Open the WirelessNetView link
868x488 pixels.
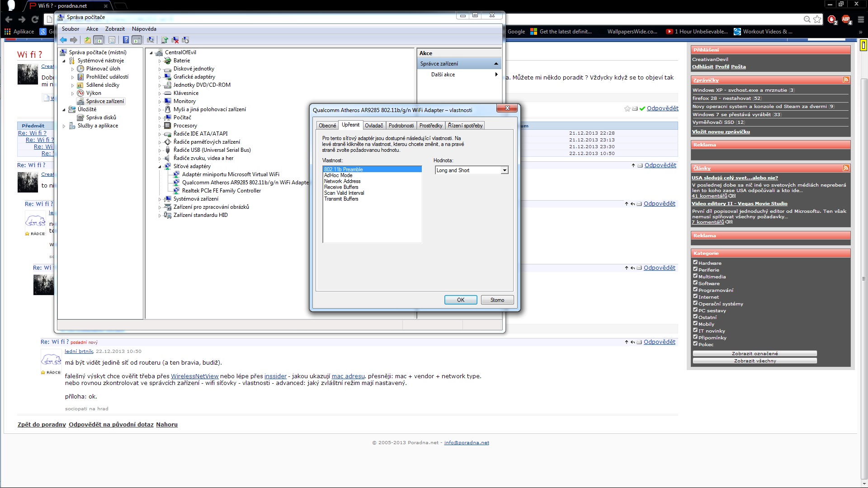(194, 376)
